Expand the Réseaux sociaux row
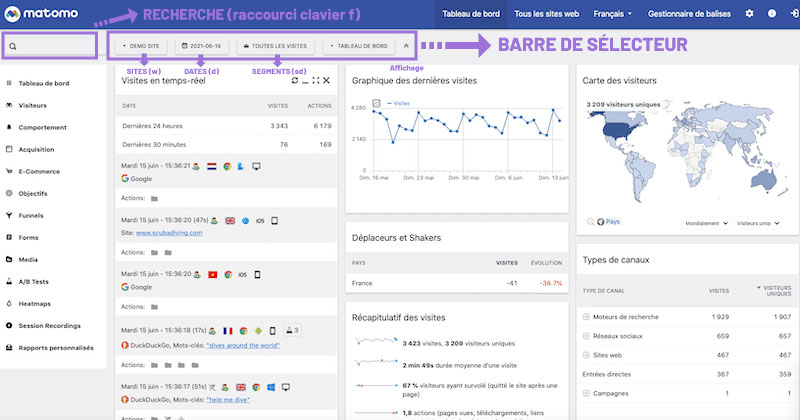Viewport: 800px width, 420px height. tap(586, 336)
